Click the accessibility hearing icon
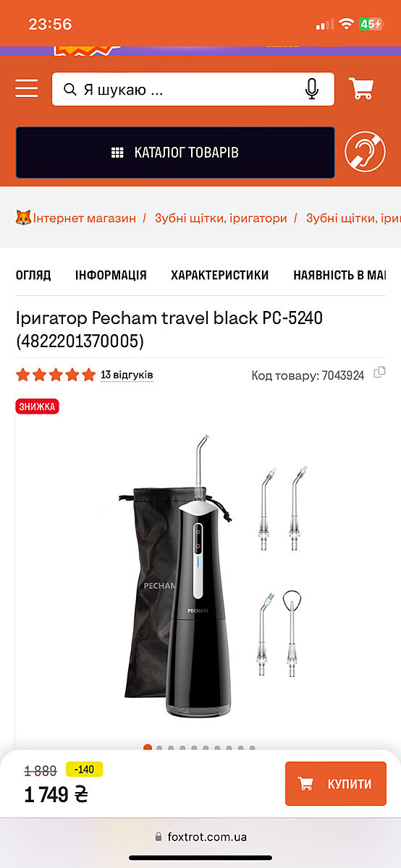Screen dimensions: 401x868 click(365, 152)
